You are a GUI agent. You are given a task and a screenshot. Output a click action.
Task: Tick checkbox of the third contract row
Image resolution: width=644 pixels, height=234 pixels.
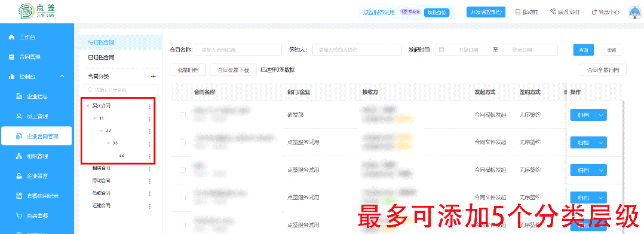pos(183,170)
